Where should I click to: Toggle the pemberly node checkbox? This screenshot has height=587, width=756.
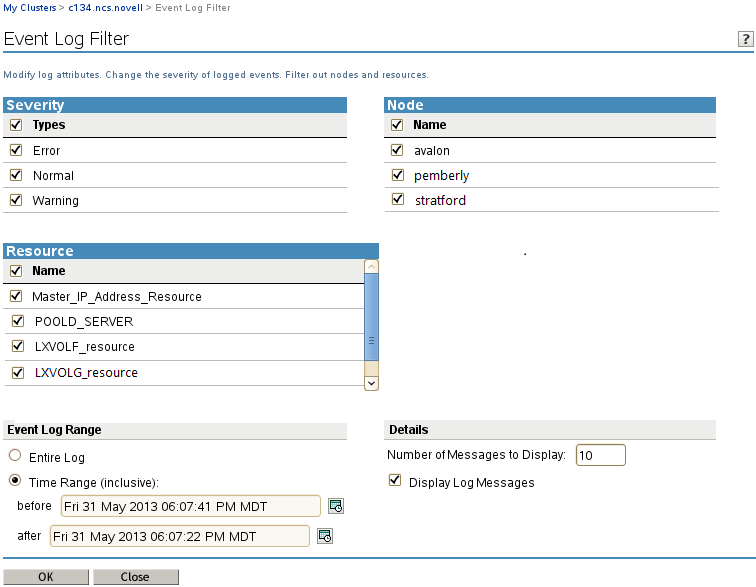click(398, 175)
